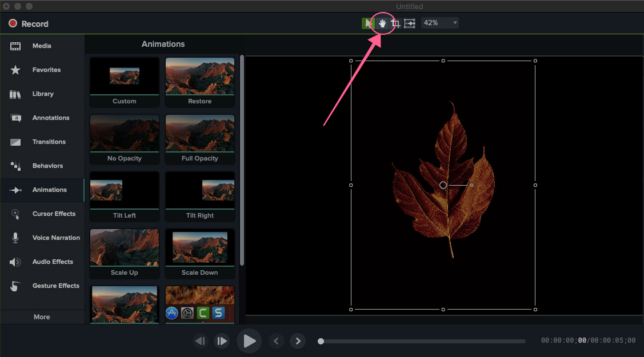Expand the More sidebar options
The width and height of the screenshot is (644, 357).
pyautogui.click(x=42, y=317)
